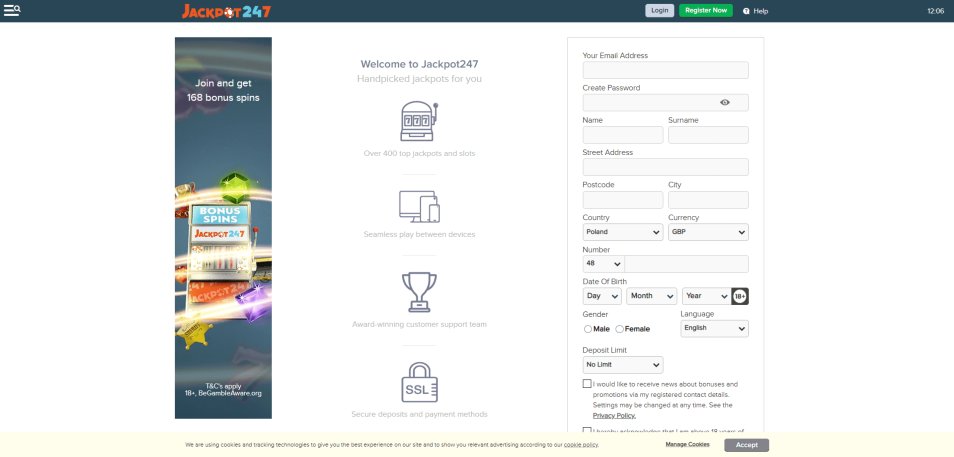Click the City input field

(x=708, y=200)
